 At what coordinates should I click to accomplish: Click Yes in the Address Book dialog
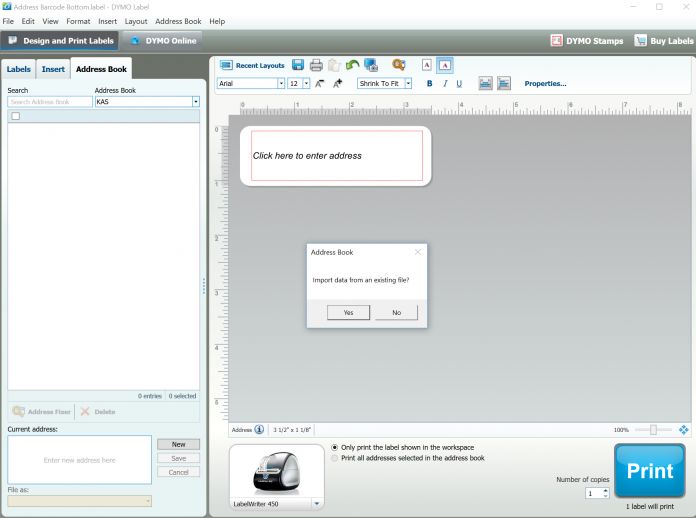[348, 312]
